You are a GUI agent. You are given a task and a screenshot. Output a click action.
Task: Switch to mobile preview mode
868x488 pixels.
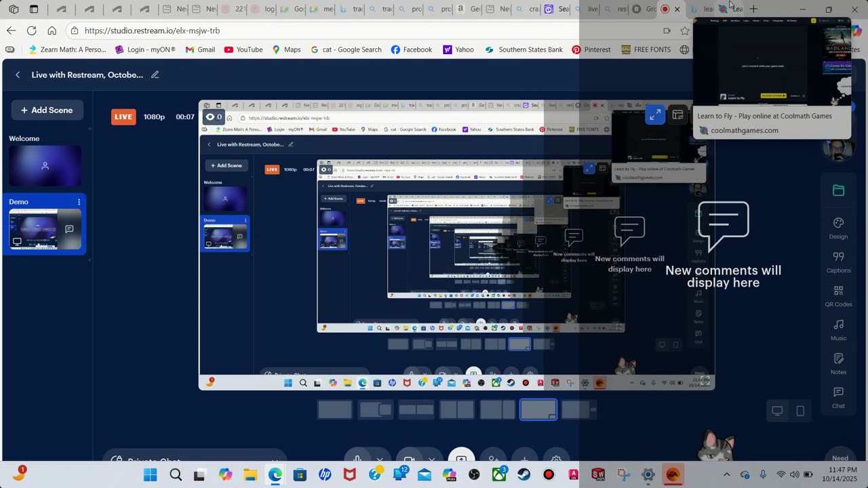pos(800,411)
